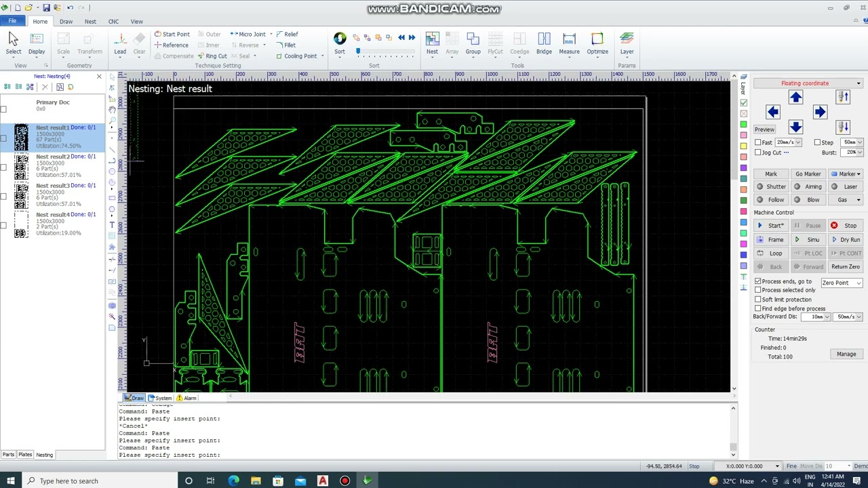Click the Start* machine button

click(x=771, y=226)
